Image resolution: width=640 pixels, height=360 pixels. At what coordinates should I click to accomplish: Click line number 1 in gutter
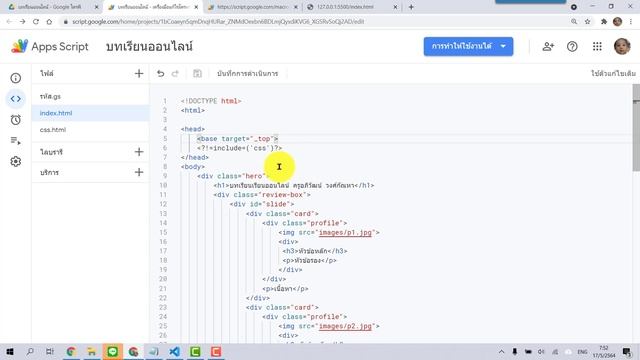pyautogui.click(x=164, y=101)
